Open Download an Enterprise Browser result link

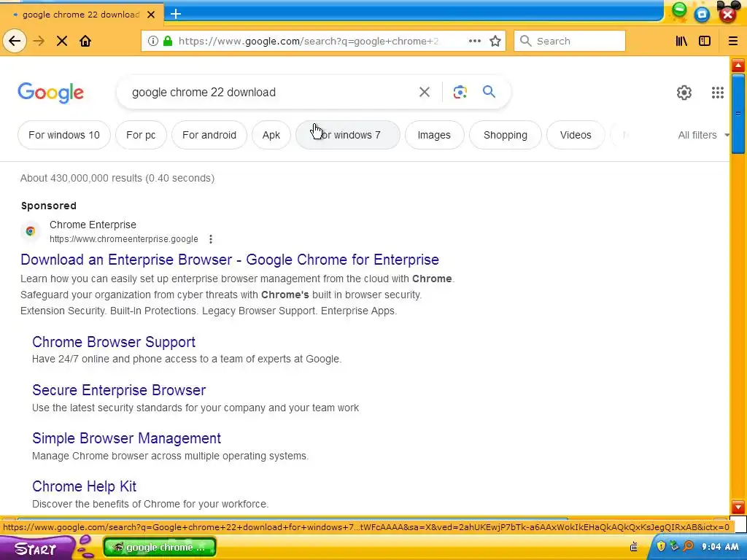click(x=230, y=260)
